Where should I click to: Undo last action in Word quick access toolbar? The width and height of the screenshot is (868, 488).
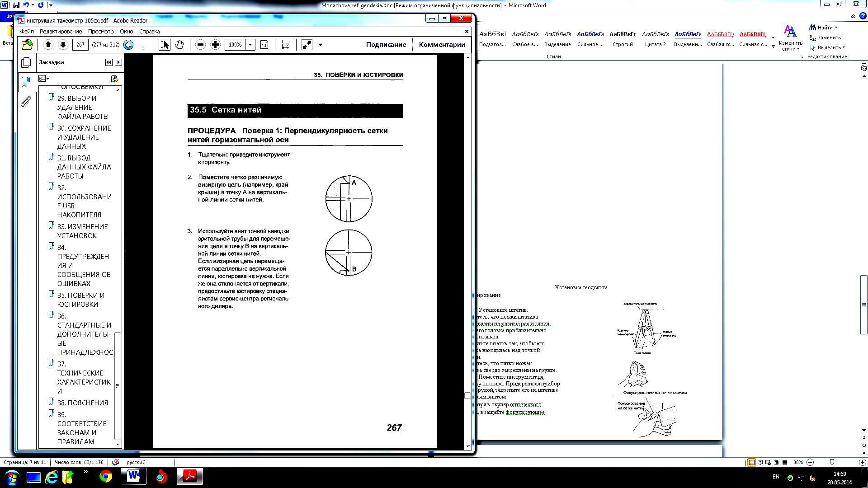click(26, 5)
